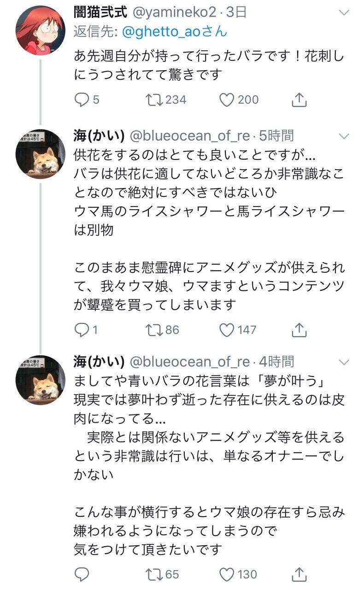Open options menu on 海(かい)'s second tweet

(344, 362)
